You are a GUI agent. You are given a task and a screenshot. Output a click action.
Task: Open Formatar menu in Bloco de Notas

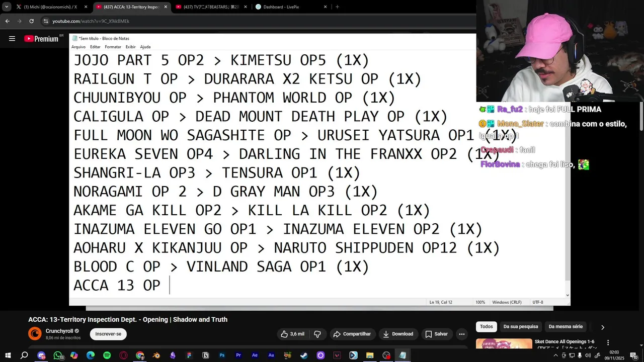point(113,47)
